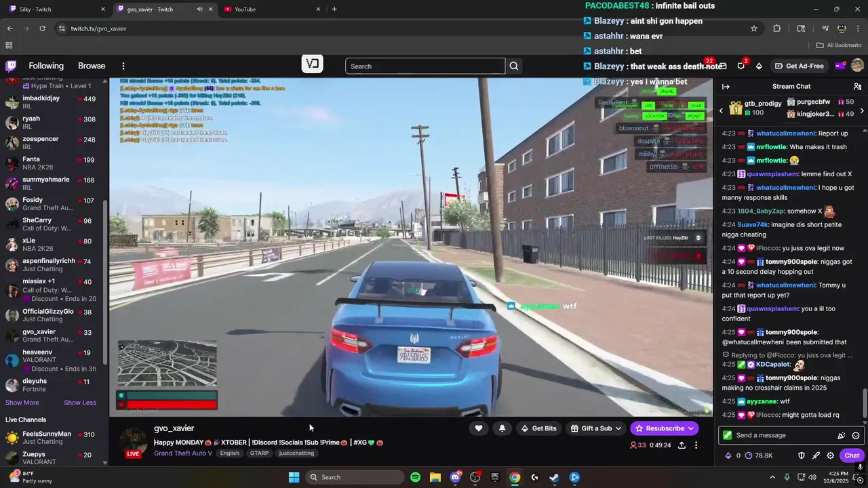Open the Grand Theft Auto V category link
The image size is (868, 488).
tap(183, 453)
